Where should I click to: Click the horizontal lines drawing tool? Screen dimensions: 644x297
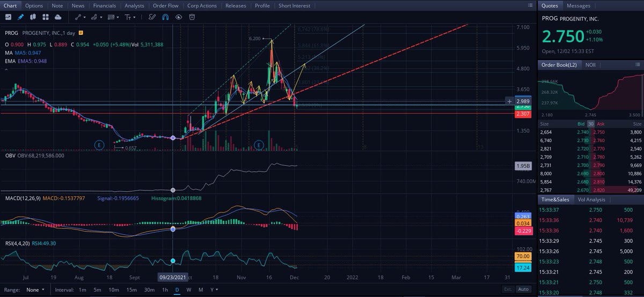pyautogui.click(x=111, y=17)
